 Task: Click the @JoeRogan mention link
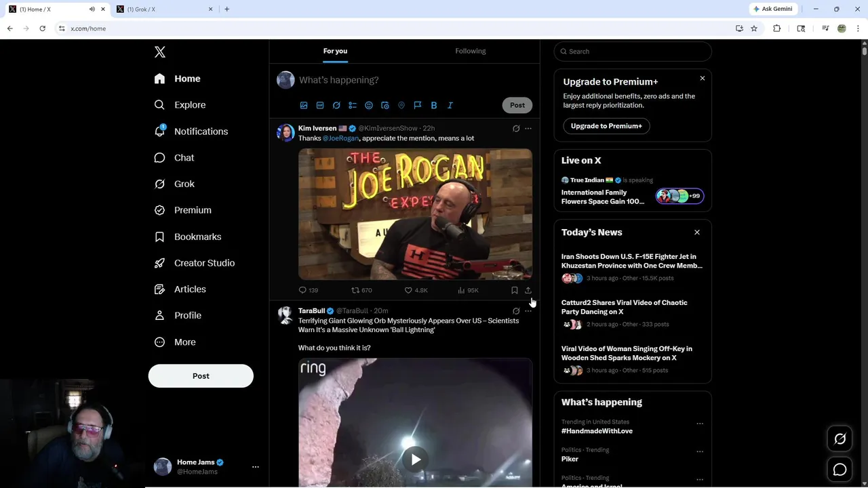point(340,138)
